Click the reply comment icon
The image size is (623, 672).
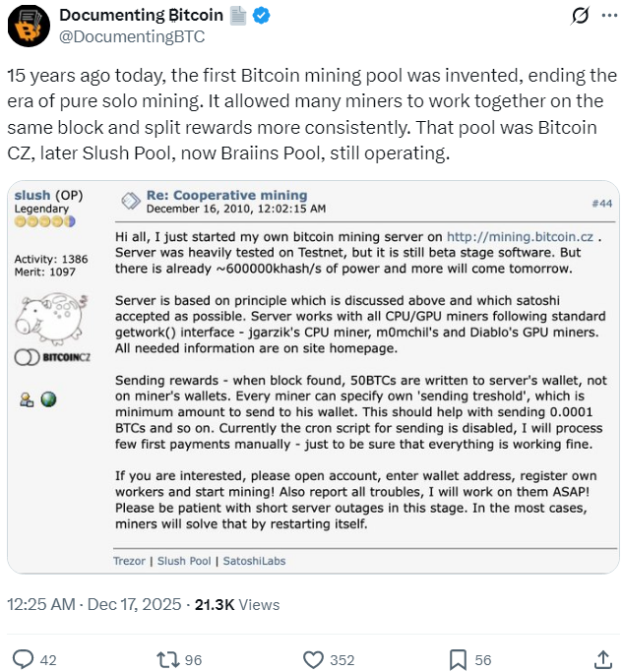[x=24, y=658]
